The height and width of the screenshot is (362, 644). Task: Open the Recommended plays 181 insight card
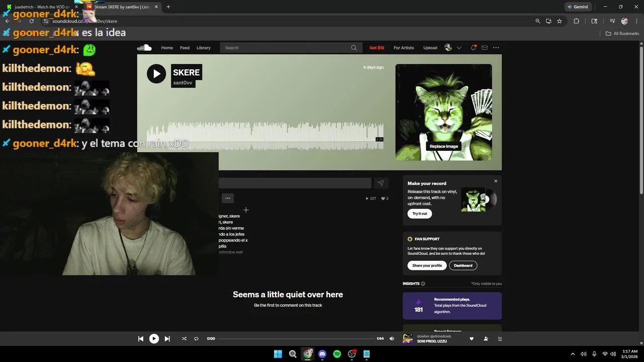pyautogui.click(x=452, y=306)
